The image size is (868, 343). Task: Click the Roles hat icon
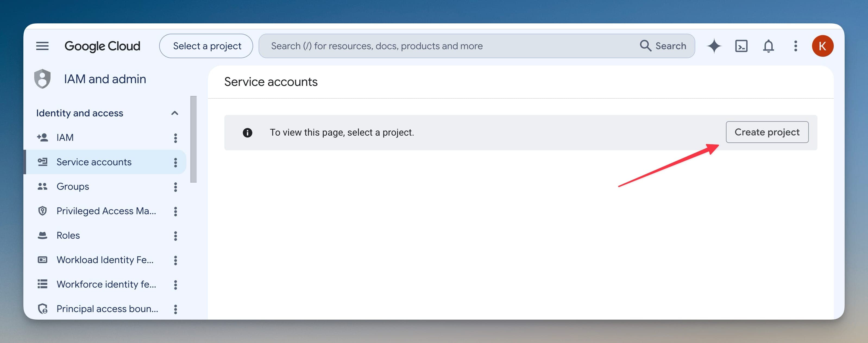point(42,235)
